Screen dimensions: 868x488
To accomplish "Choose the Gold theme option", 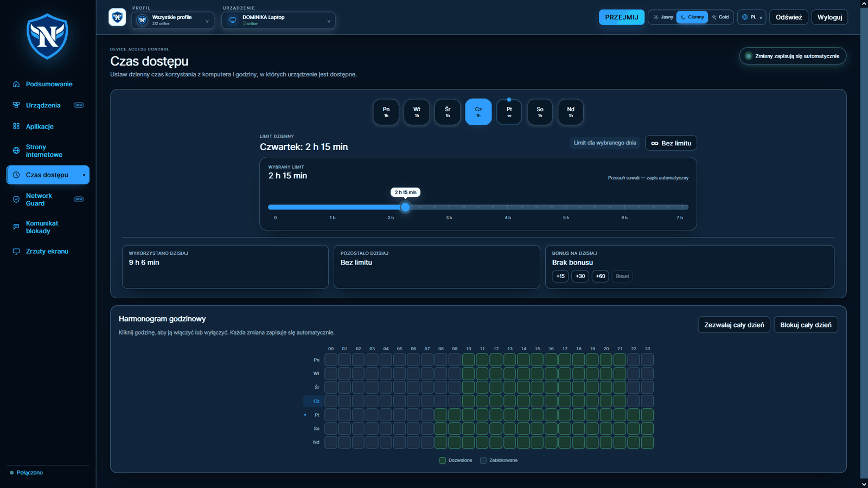I will coord(720,17).
